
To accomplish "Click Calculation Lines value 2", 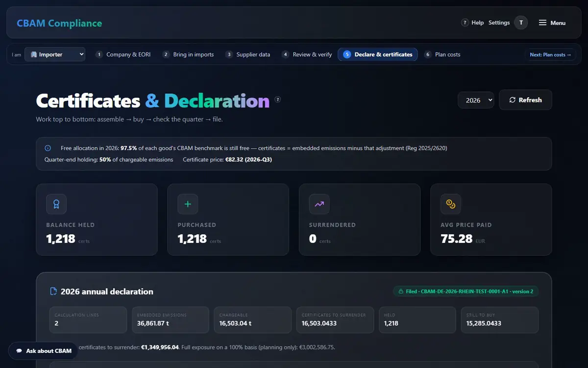I will tap(56, 323).
